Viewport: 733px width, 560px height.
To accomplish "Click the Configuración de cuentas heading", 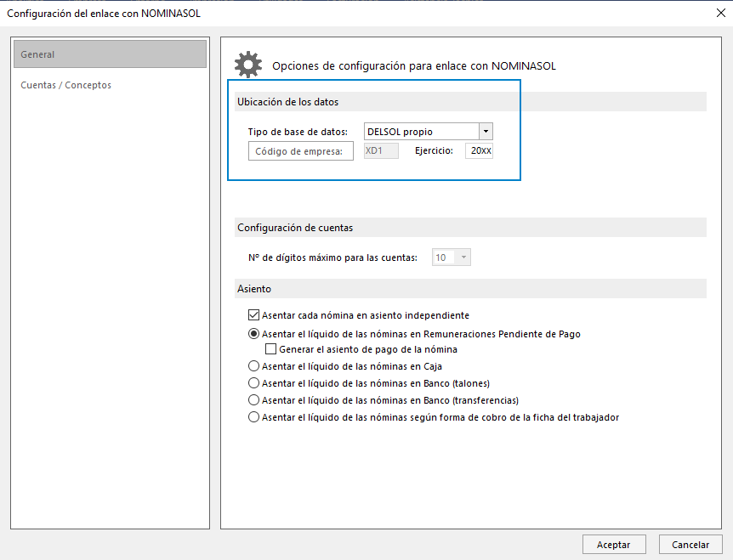I will coord(295,228).
